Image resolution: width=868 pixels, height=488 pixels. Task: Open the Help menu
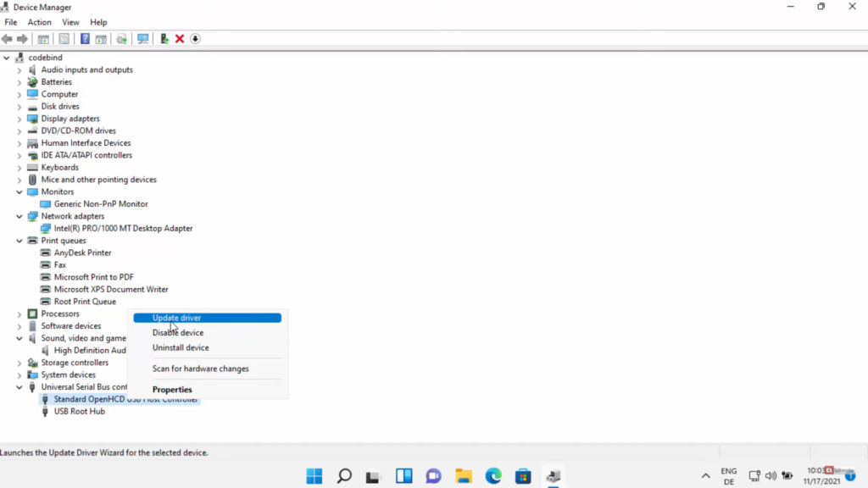coord(98,22)
